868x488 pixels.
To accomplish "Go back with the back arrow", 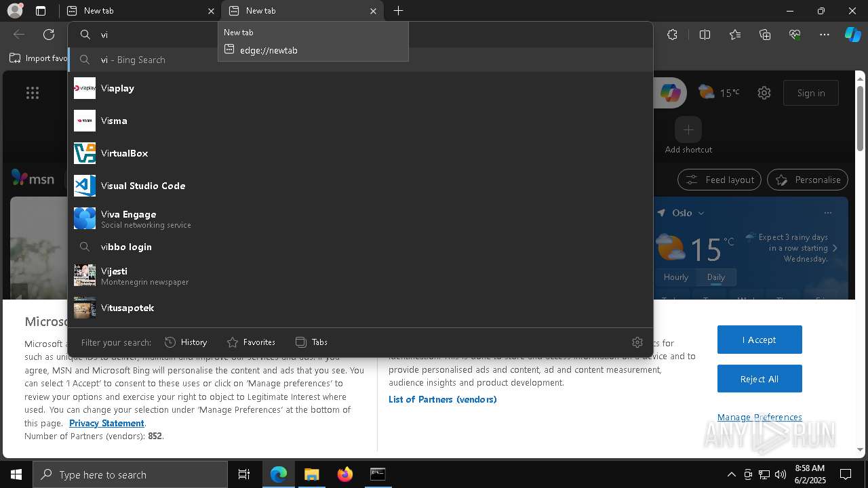I will [19, 35].
